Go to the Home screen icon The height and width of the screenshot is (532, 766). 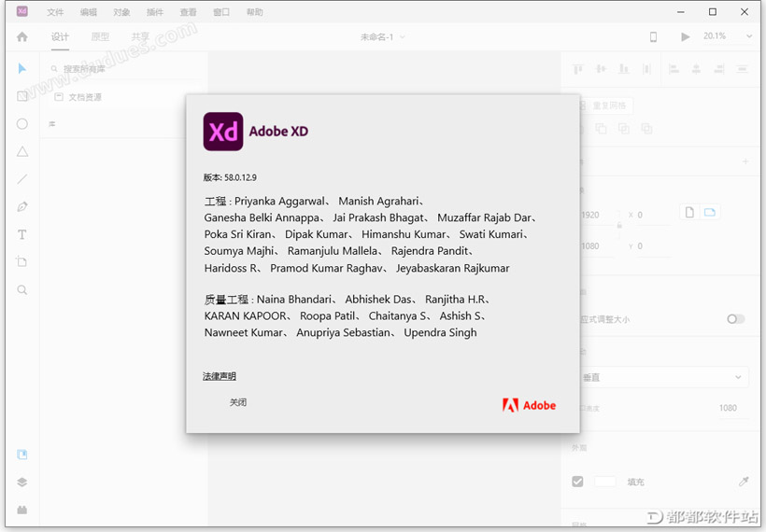22,36
